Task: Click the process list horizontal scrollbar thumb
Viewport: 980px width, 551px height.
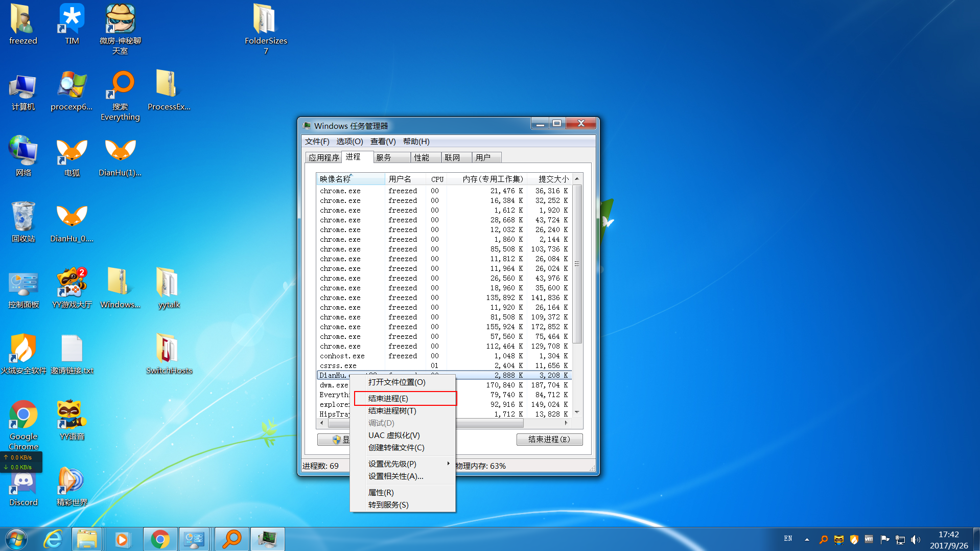Action: click(426, 423)
